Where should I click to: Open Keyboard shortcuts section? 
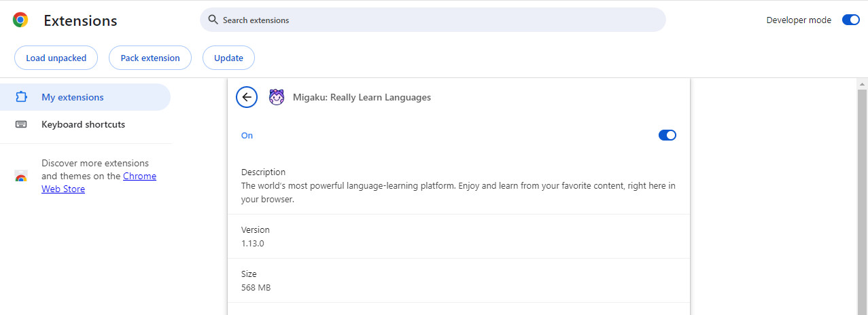click(x=85, y=124)
